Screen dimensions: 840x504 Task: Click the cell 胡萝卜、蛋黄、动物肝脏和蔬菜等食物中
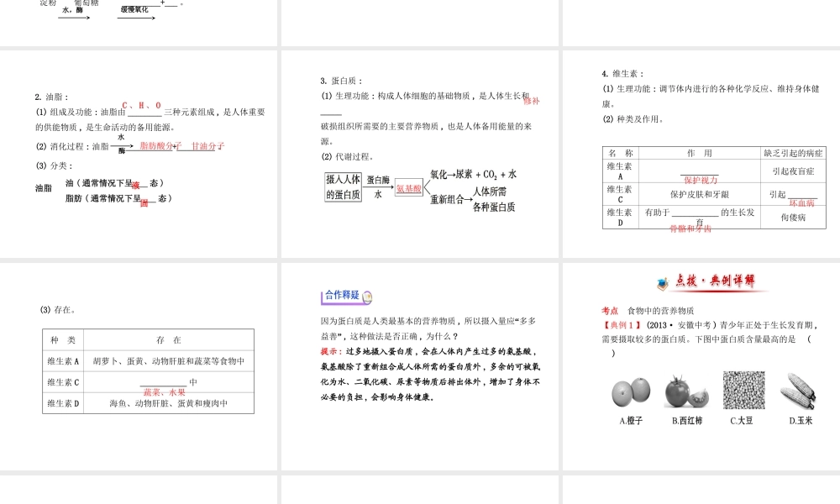(x=169, y=361)
